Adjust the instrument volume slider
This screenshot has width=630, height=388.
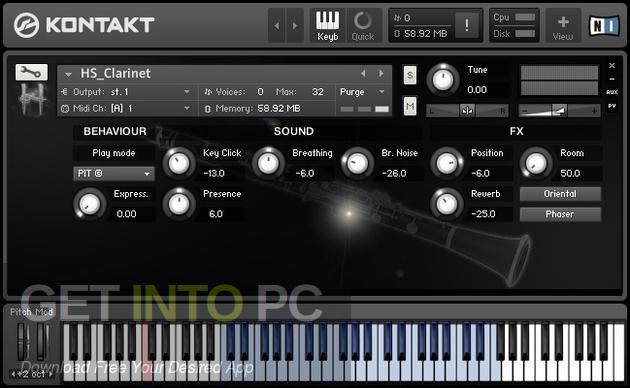[559, 110]
